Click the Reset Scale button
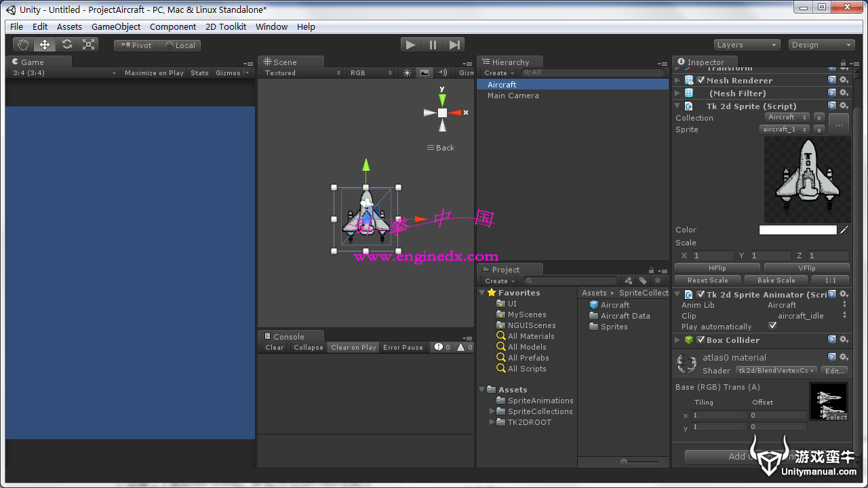Image resolution: width=868 pixels, height=488 pixels. [x=707, y=280]
